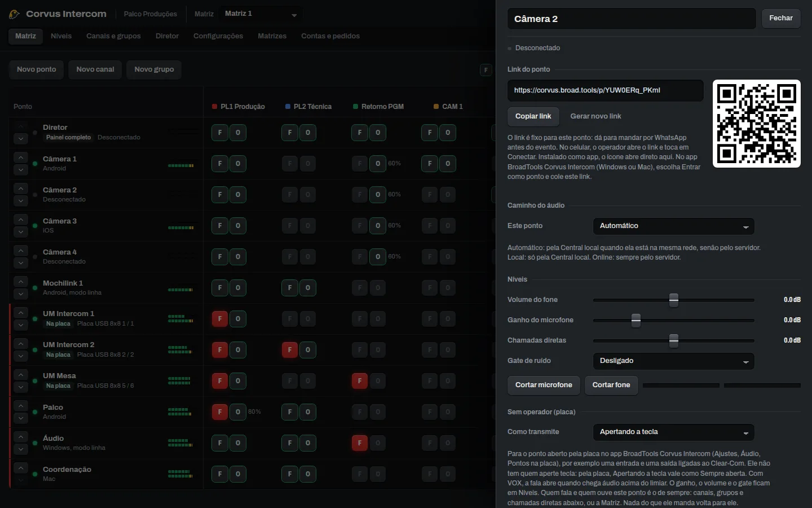Move Câmera 3 row down with arrow
This screenshot has width=812, height=508.
20,231
